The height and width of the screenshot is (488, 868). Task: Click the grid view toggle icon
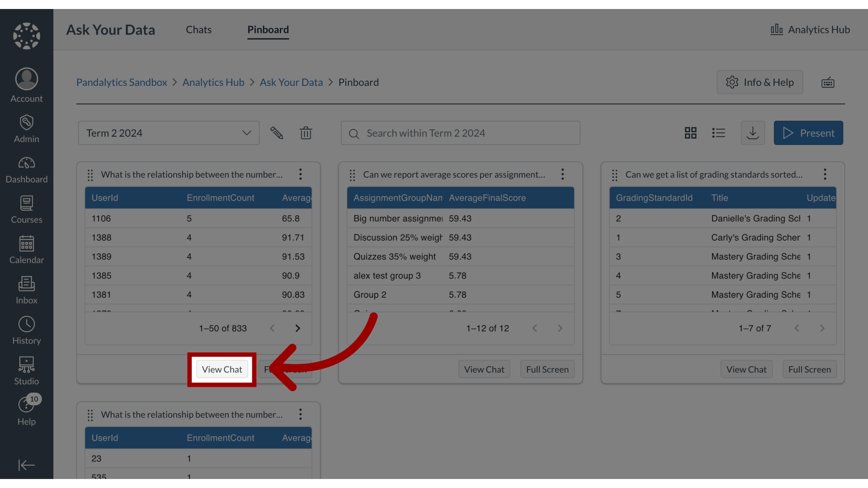click(691, 133)
